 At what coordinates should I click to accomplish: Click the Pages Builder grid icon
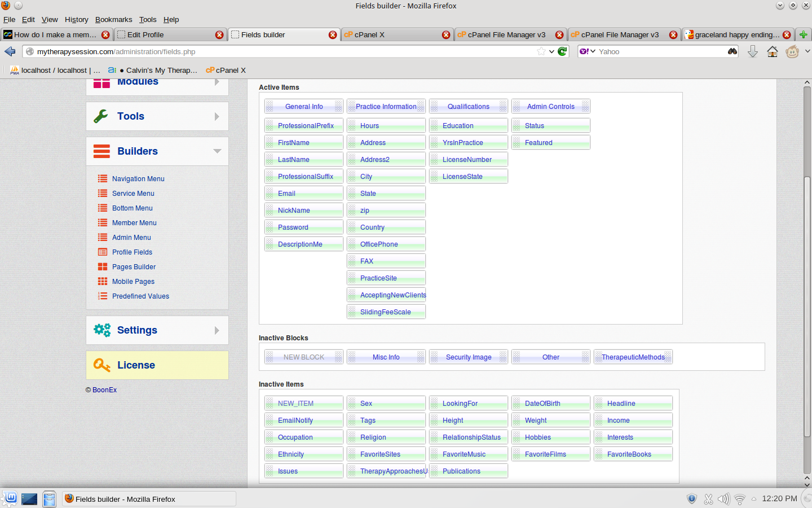[x=103, y=267]
